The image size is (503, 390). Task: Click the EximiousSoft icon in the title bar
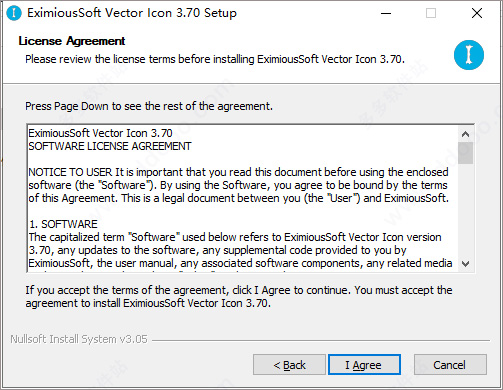[x=14, y=13]
